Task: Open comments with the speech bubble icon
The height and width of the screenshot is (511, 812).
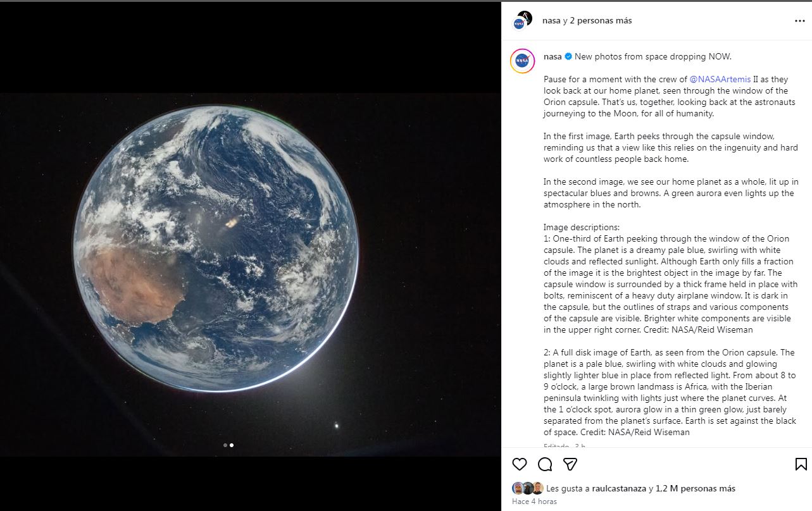Action: (545, 464)
